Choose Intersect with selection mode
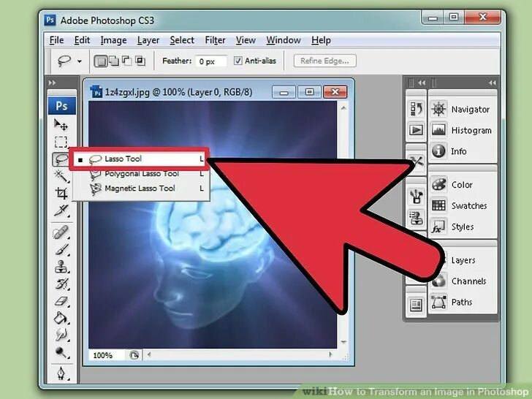 click(140, 61)
